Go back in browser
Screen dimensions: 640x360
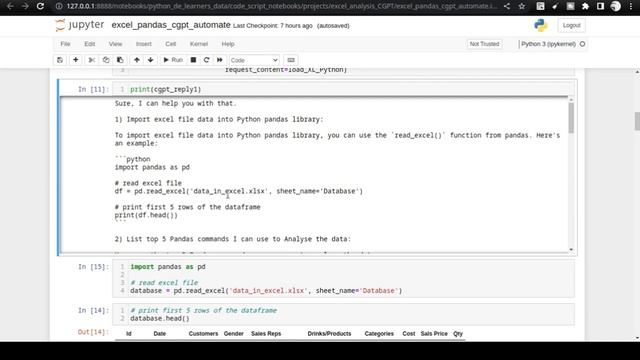click(x=10, y=6)
